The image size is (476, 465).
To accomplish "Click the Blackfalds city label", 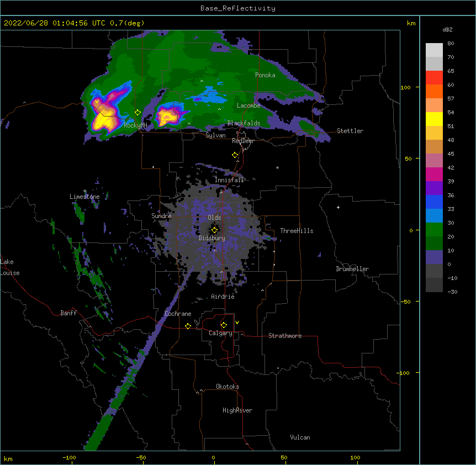I will click(x=244, y=123).
